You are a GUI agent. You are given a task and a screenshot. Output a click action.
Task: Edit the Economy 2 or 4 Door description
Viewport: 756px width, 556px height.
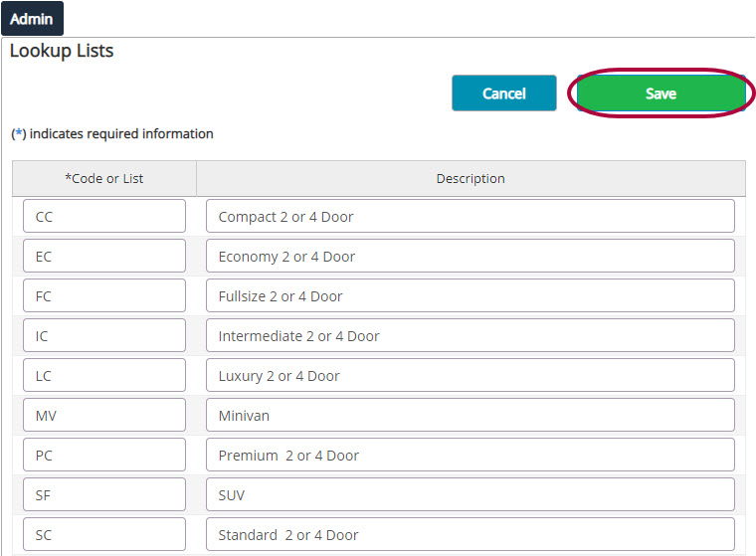pyautogui.click(x=471, y=256)
